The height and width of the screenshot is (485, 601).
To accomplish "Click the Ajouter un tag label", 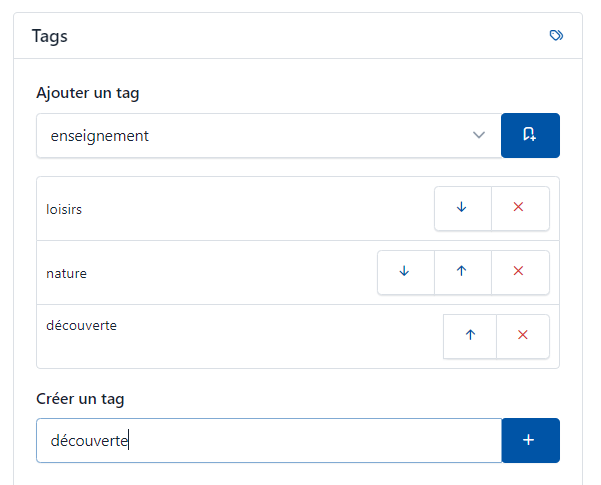I will pos(87,94).
